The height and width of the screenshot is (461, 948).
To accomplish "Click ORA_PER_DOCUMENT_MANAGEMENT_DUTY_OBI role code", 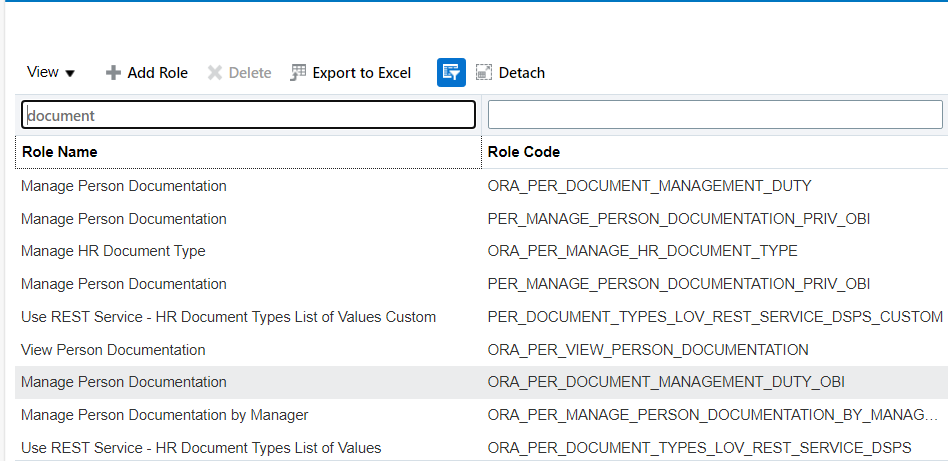I will click(x=666, y=382).
